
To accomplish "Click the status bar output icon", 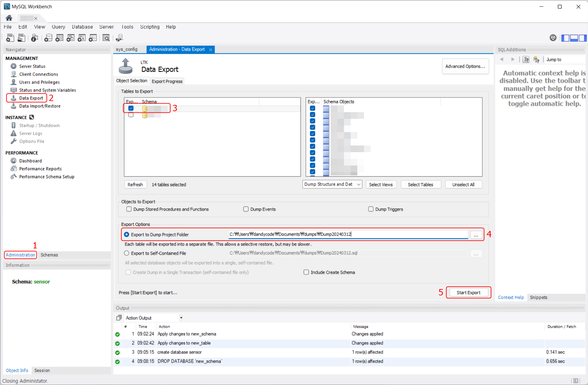I will 576,381.
